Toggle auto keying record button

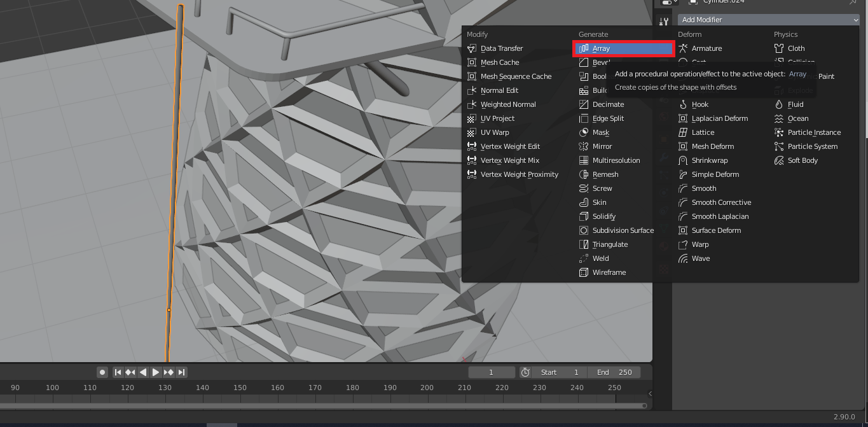coord(102,372)
